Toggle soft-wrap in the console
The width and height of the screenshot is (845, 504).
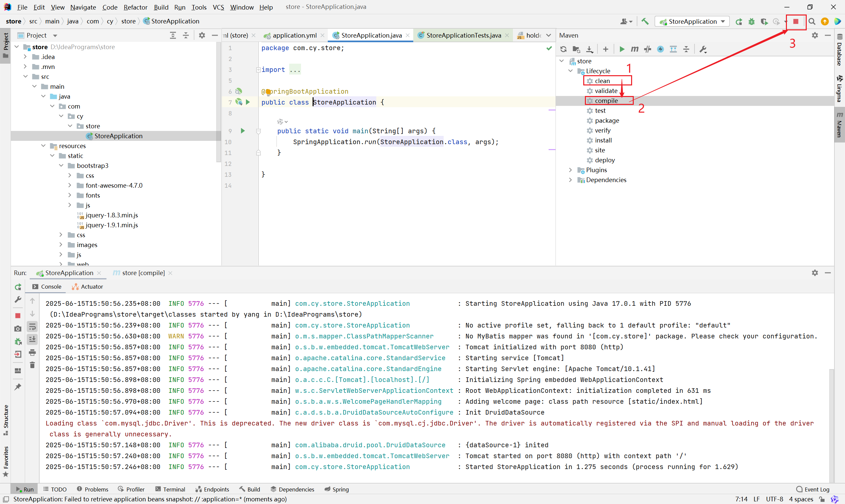point(32,327)
